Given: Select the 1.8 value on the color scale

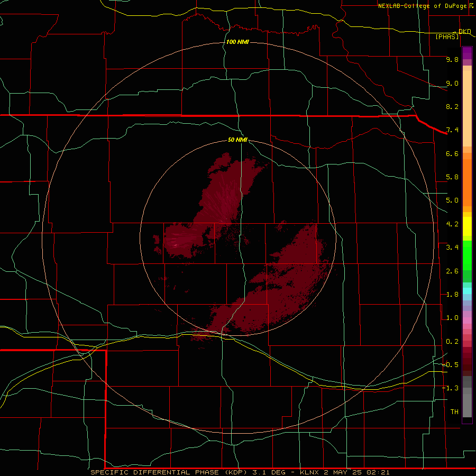Looking at the screenshot, I should (452, 295).
